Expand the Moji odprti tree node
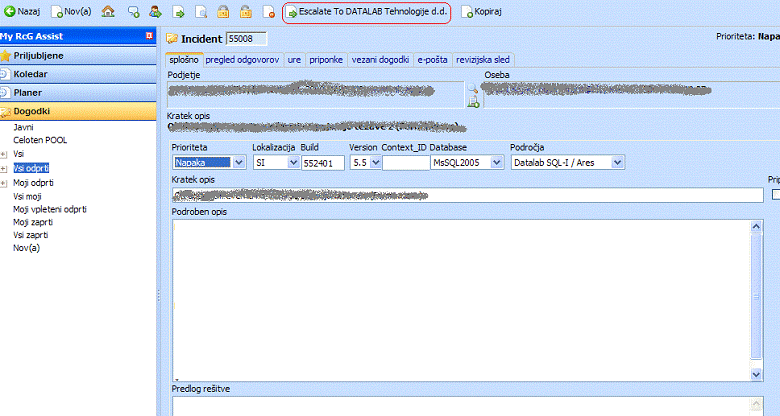This screenshot has height=416, width=780. 4,183
